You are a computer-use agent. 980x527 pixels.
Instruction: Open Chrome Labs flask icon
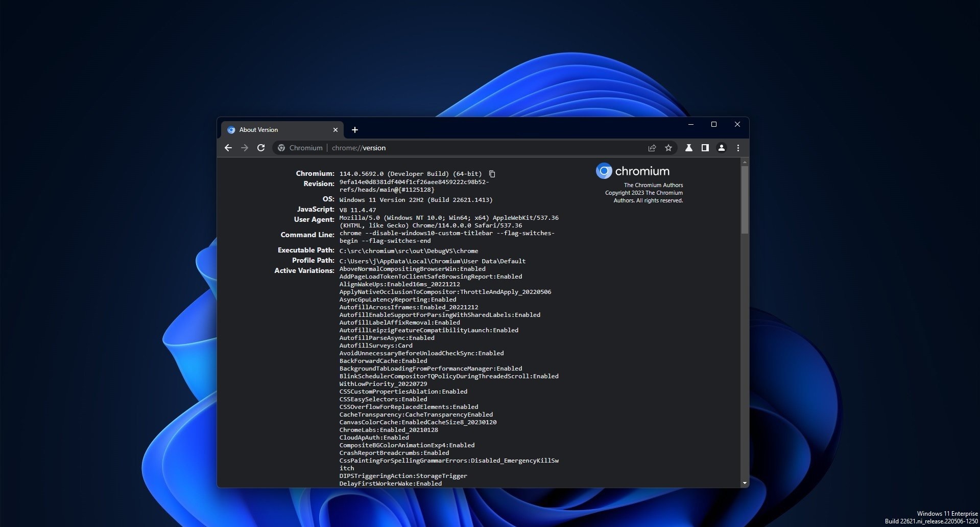689,148
